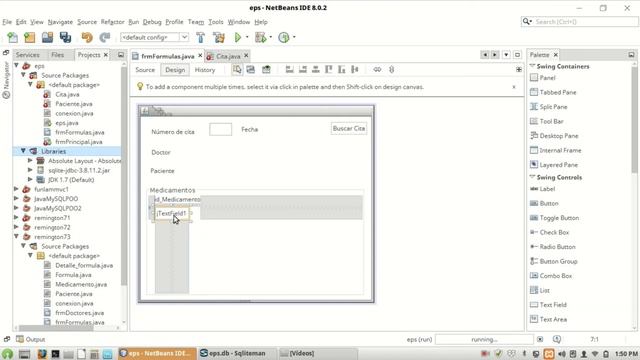This screenshot has height=360, width=640.
Task: Switch to the Services tab
Action: pos(27,55)
